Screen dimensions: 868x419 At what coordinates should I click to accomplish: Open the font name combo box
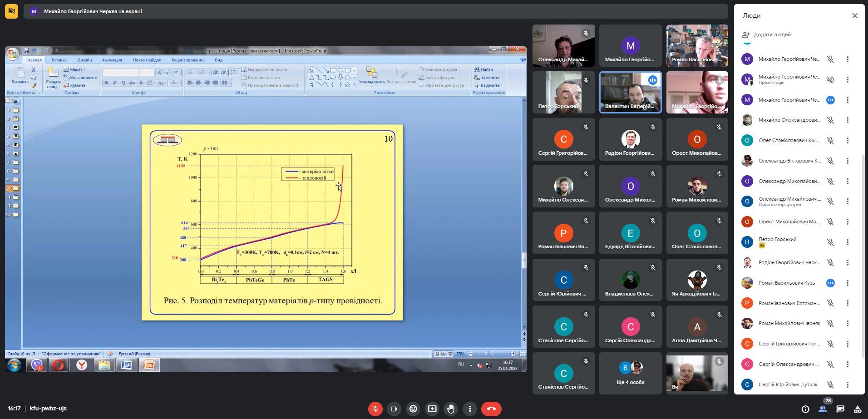pyautogui.click(x=121, y=72)
